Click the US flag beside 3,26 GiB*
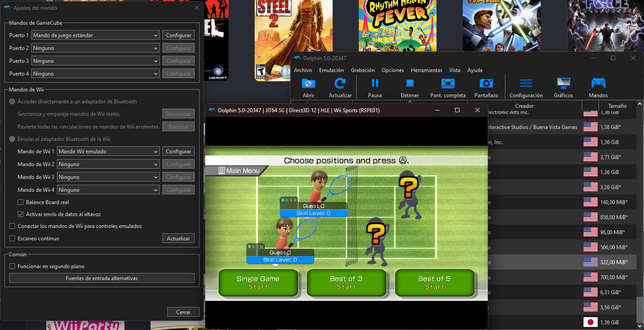 tap(590, 187)
